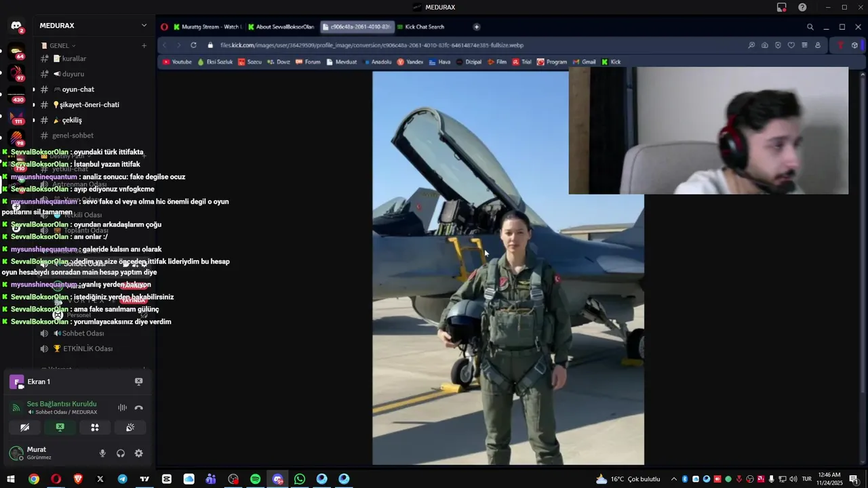Open the Eksi Sozluk bookmark
Image resolution: width=868 pixels, height=488 pixels.
click(x=215, y=62)
